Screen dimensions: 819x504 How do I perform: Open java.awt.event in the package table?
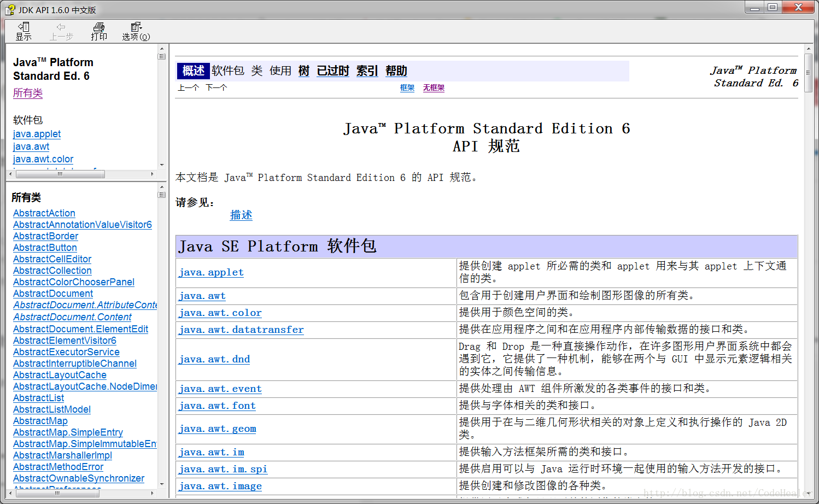pyautogui.click(x=220, y=389)
